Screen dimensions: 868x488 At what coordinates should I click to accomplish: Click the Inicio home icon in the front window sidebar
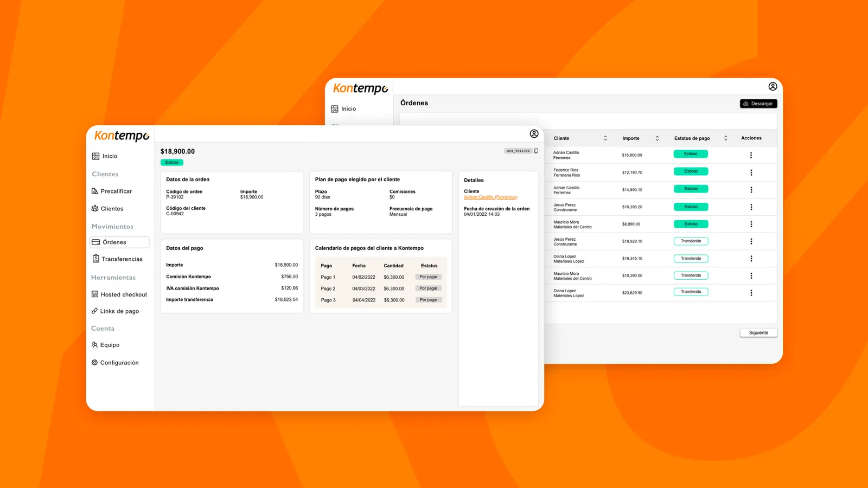pyautogui.click(x=95, y=156)
